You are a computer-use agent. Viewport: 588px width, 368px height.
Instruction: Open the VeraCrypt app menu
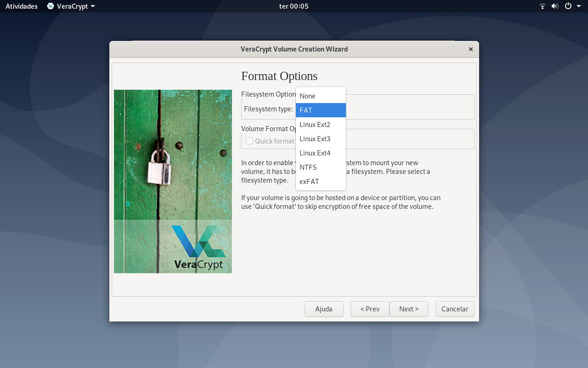tap(71, 6)
